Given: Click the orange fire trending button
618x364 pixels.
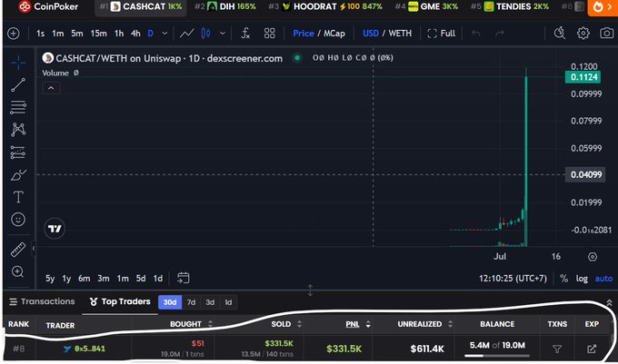Looking at the screenshot, I should [603, 7].
